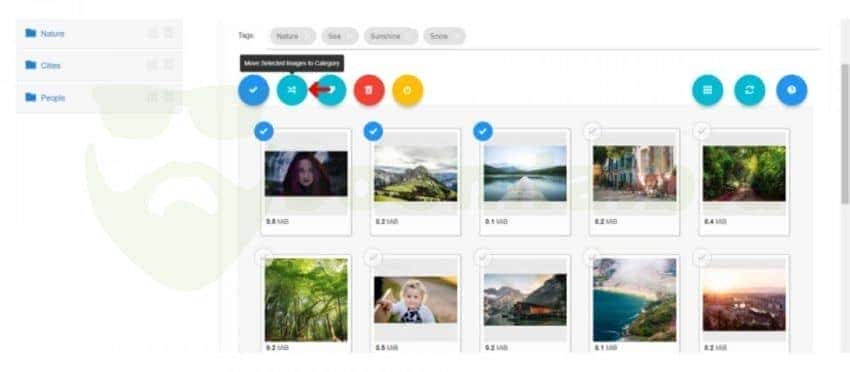The image size is (850, 372).
Task: Open the aerial blue coast thumbnail
Action: pyautogui.click(x=635, y=300)
